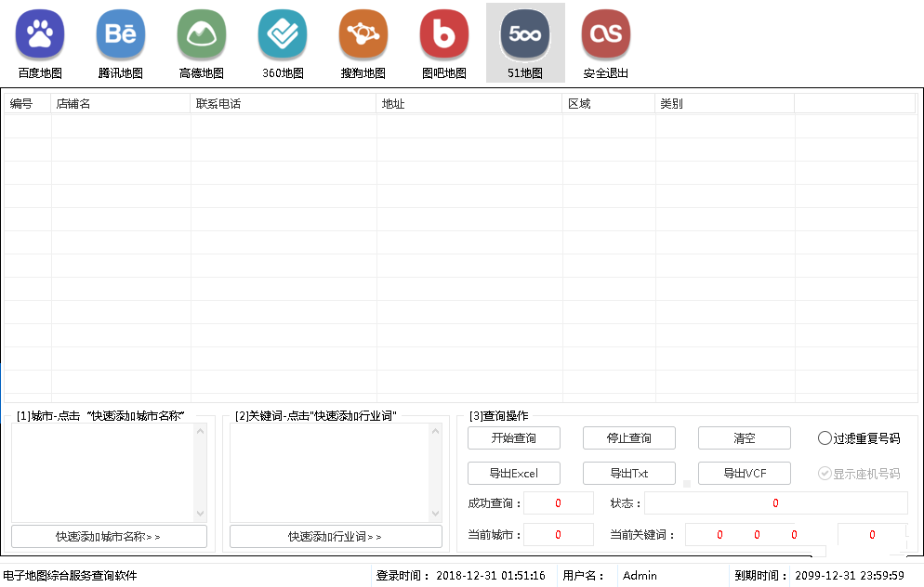Sort by 区域 column header

coord(609,104)
